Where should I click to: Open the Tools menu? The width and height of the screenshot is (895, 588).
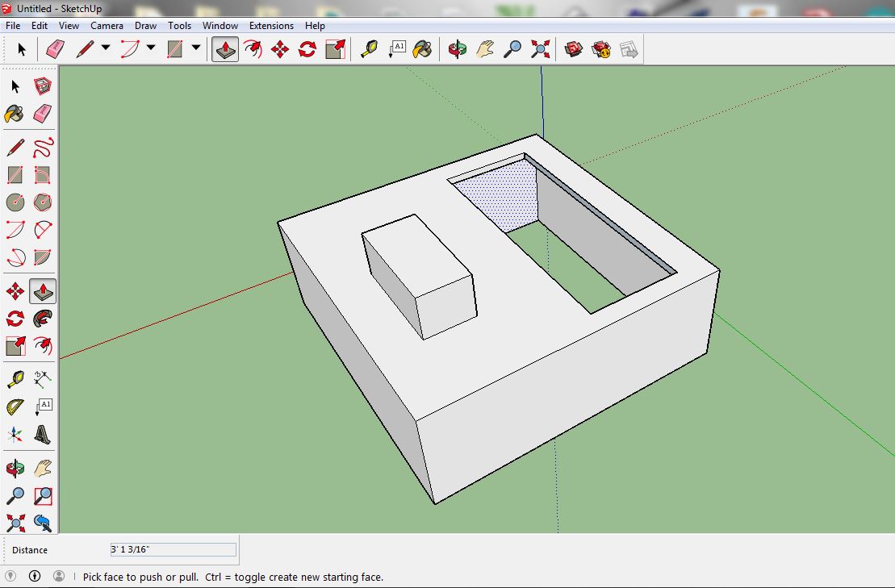179,26
